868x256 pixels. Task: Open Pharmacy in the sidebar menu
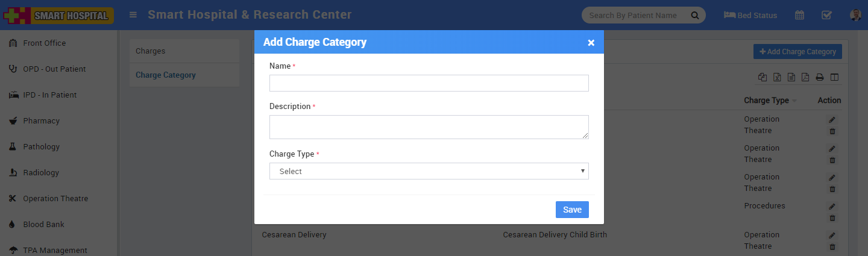(x=41, y=120)
